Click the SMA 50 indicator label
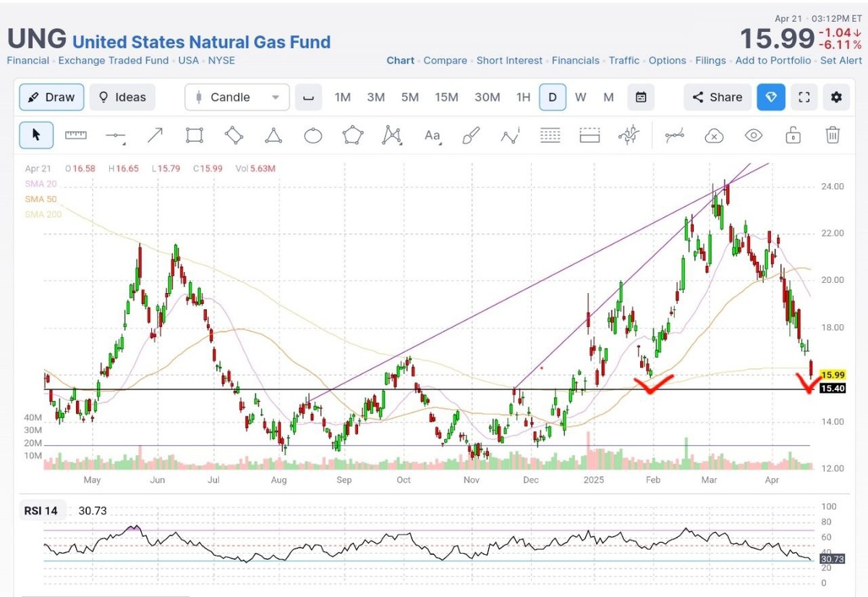 tap(41, 199)
